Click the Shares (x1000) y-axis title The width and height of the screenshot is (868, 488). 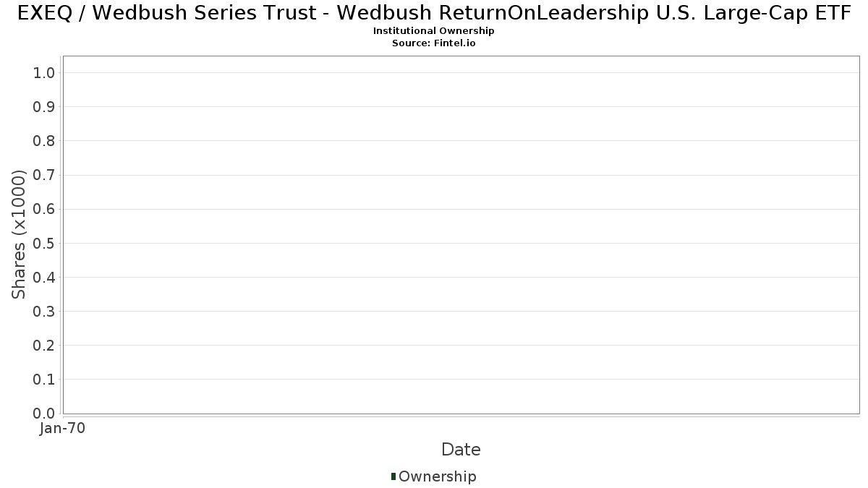click(19, 234)
